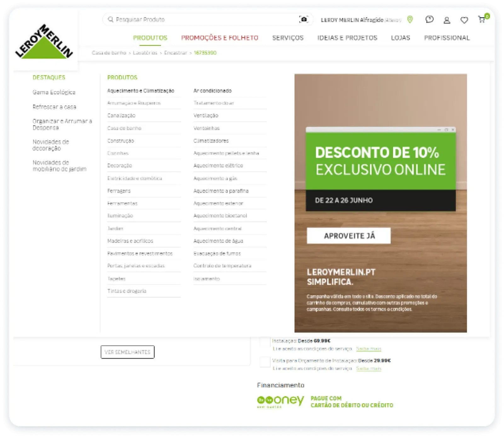Click VER SEMELHANTES button
Screen dimensions: 504x437
pos(127,352)
